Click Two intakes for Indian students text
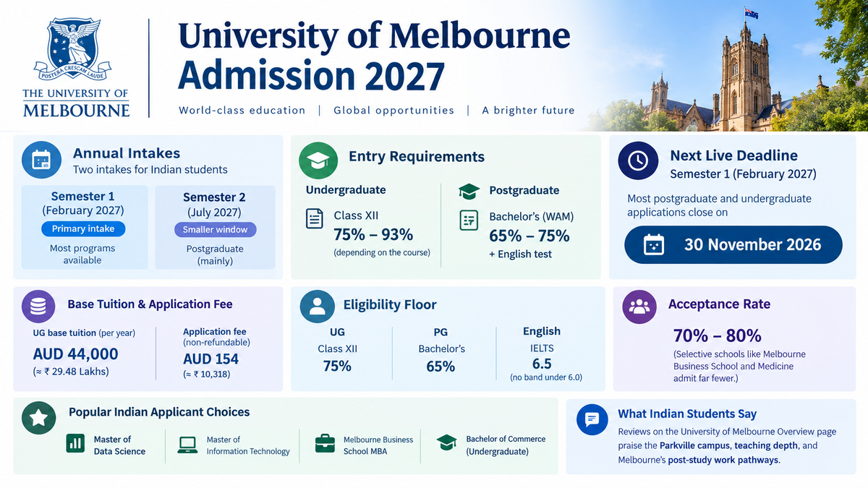Image resolution: width=868 pixels, height=488 pixels. tap(150, 170)
